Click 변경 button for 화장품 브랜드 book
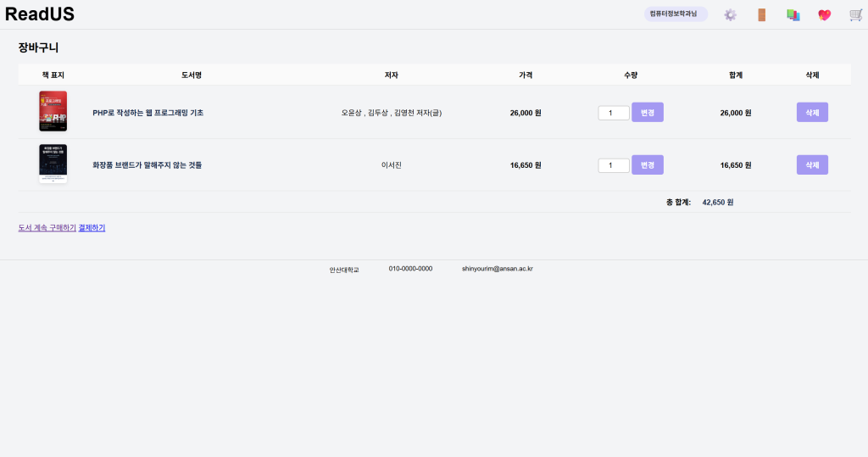 pos(648,165)
